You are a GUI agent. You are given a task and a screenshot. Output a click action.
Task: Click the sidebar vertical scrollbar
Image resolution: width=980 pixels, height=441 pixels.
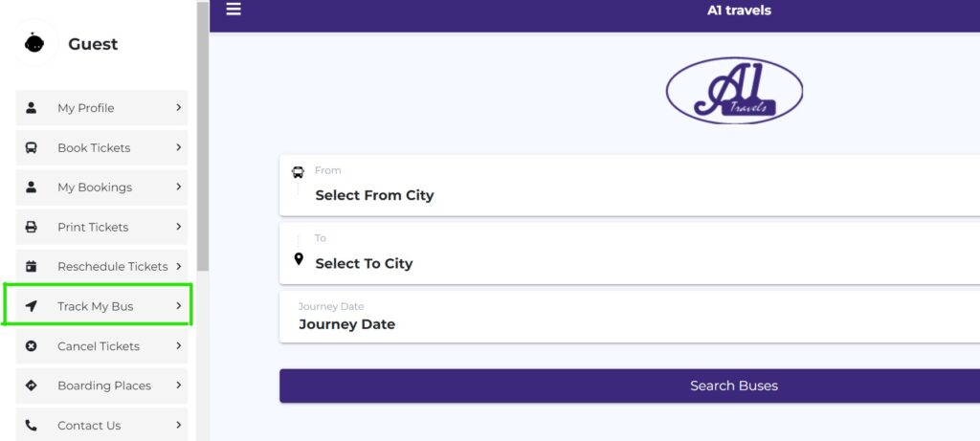[x=203, y=136]
